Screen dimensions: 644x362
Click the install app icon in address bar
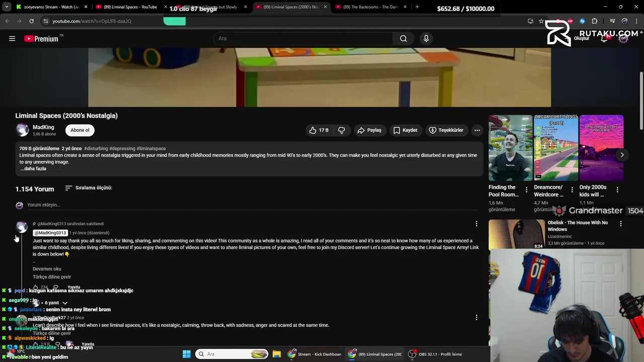point(530,21)
